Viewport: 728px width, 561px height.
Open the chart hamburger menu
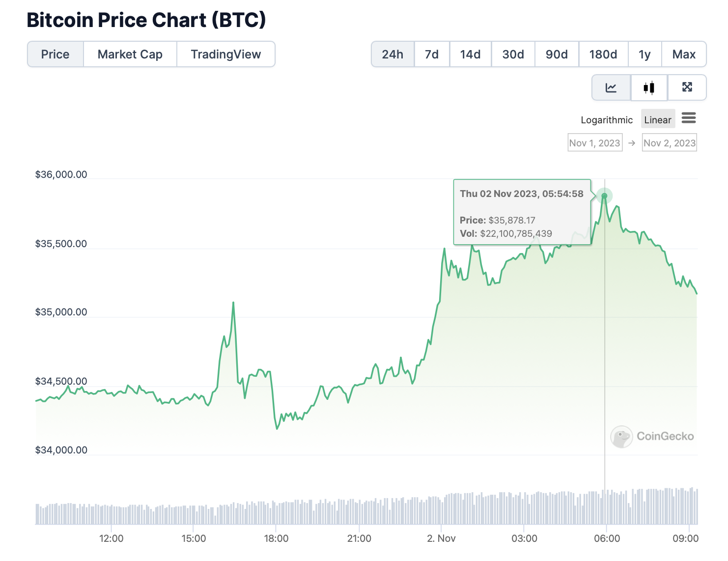[689, 118]
